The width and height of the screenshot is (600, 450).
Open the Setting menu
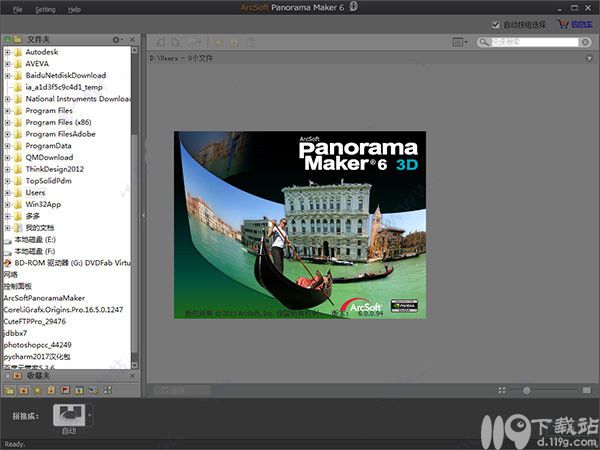click(x=45, y=10)
